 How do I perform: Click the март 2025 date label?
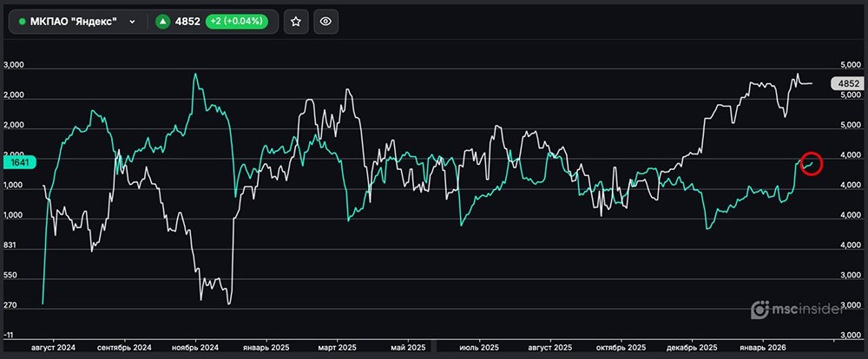tap(337, 348)
